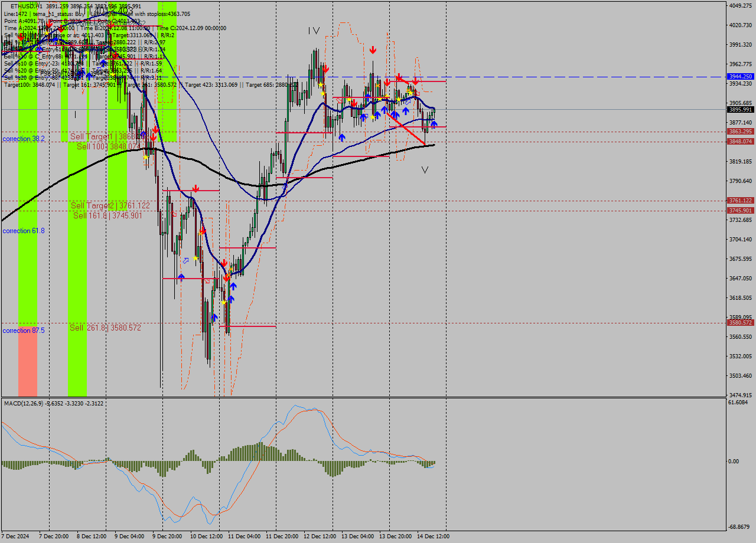Select the 'V' wave label below price
The width and height of the screenshot is (756, 543).
[425, 169]
